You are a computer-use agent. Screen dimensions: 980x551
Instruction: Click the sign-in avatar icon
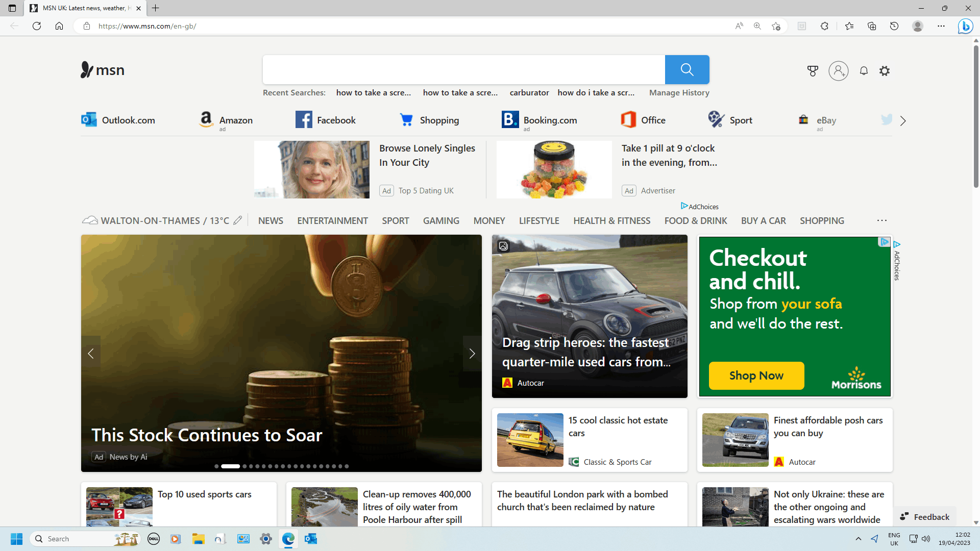tap(838, 71)
